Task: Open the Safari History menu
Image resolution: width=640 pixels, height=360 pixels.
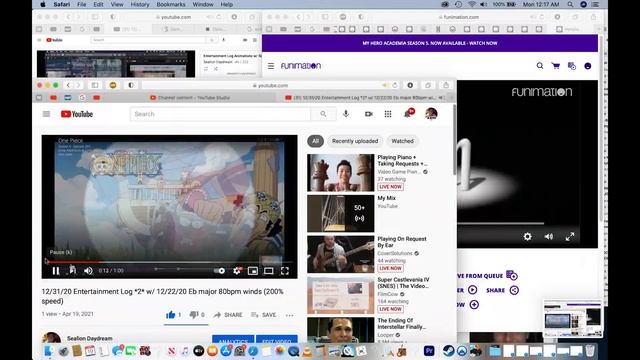Action: (x=140, y=4)
